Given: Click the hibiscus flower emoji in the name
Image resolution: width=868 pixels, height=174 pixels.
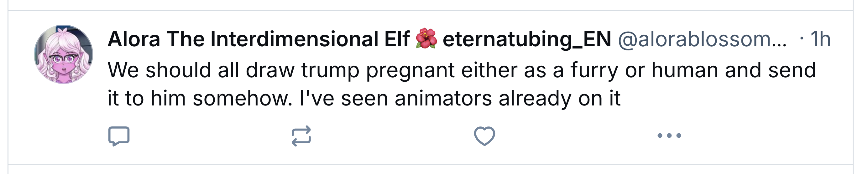Looking at the screenshot, I should [426, 39].
